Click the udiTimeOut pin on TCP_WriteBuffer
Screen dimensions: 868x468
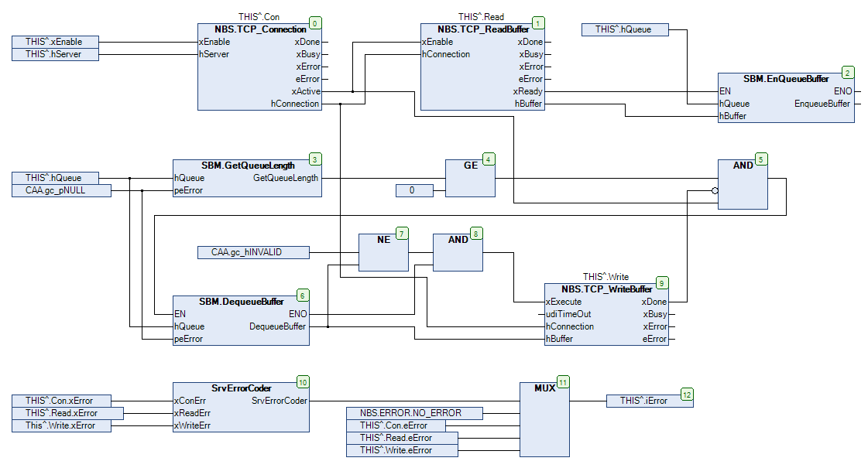click(x=569, y=314)
